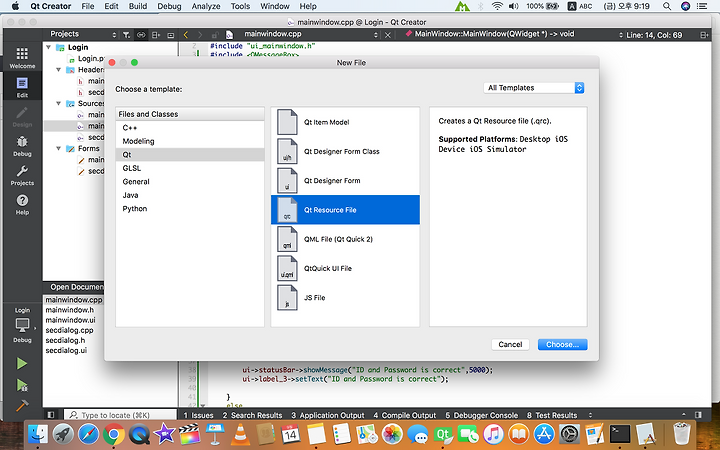Open the Projects view selector dropdown
The image size is (720, 450).
83,34
